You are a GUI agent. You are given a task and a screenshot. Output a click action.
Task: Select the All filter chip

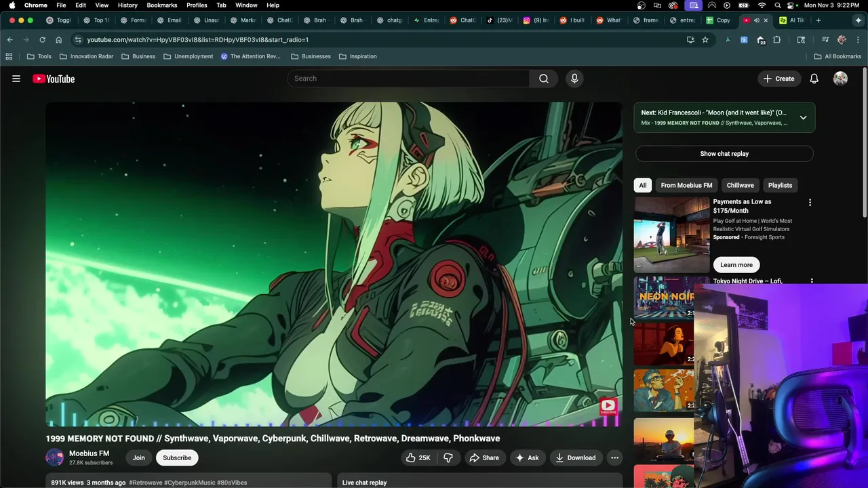[x=643, y=185]
